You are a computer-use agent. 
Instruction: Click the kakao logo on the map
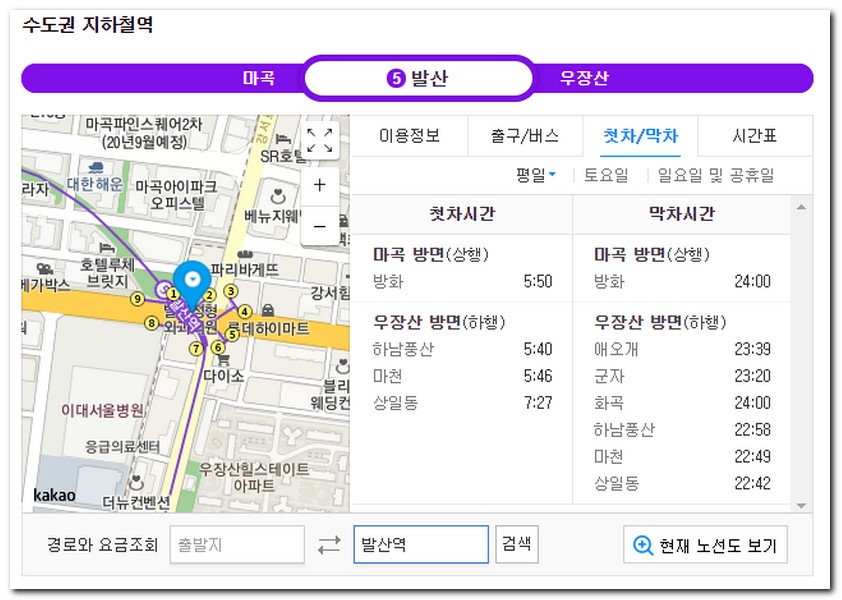point(55,495)
